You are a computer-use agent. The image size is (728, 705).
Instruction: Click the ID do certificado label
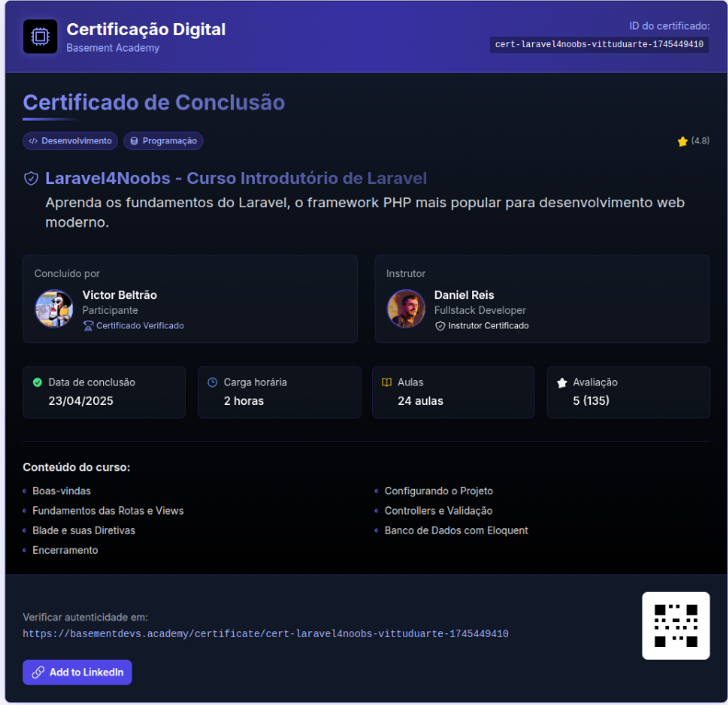(x=669, y=26)
